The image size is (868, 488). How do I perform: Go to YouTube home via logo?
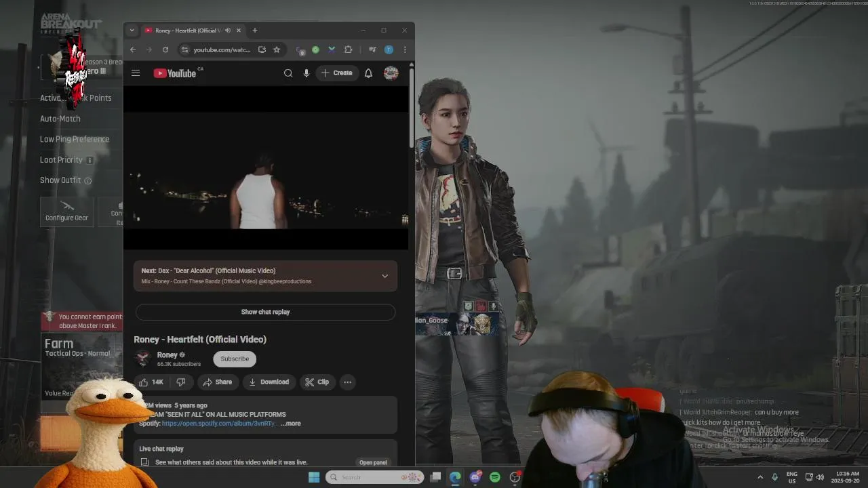(x=175, y=73)
